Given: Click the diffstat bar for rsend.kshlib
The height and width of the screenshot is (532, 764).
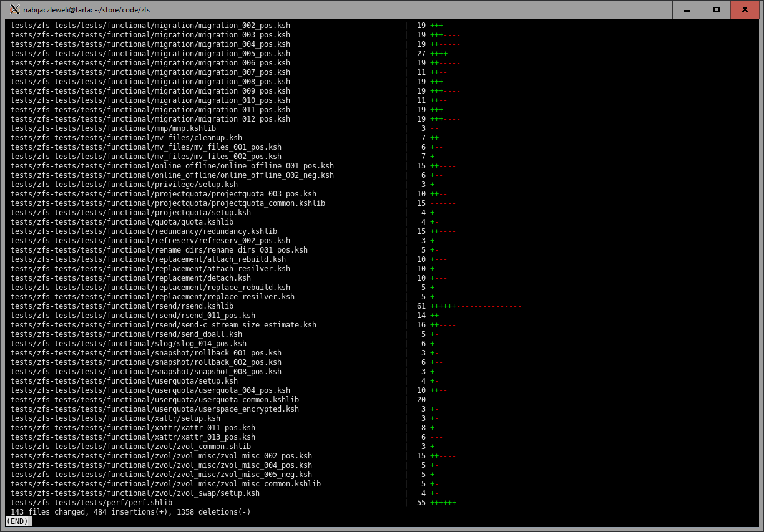Looking at the screenshot, I should coord(475,306).
